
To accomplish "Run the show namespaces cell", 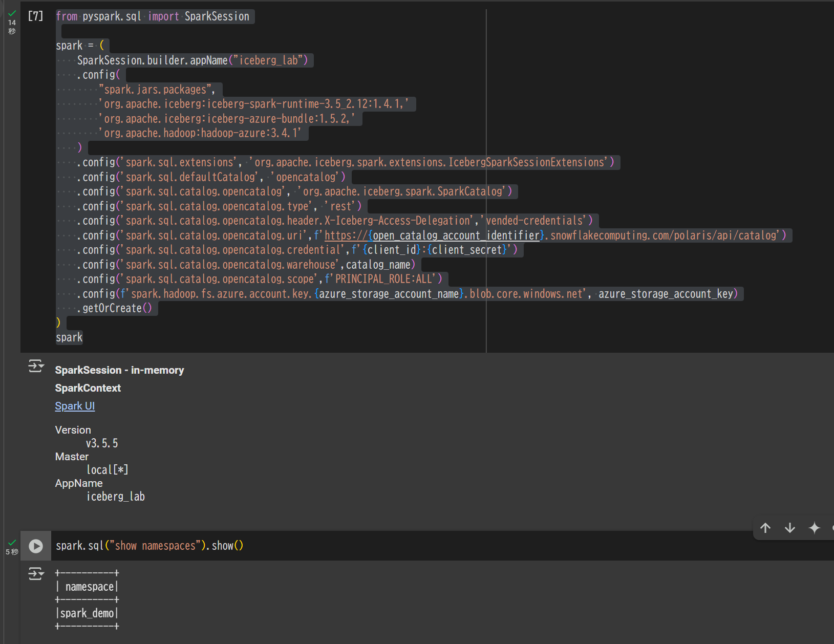I will click(36, 546).
